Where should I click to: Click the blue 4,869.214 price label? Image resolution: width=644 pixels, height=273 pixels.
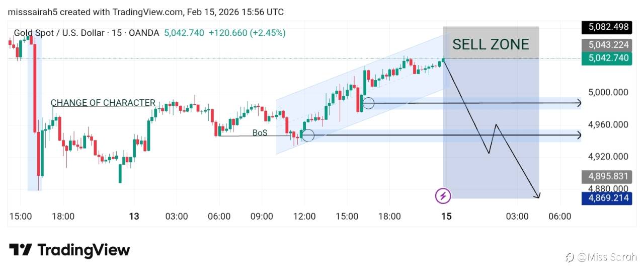coord(608,198)
